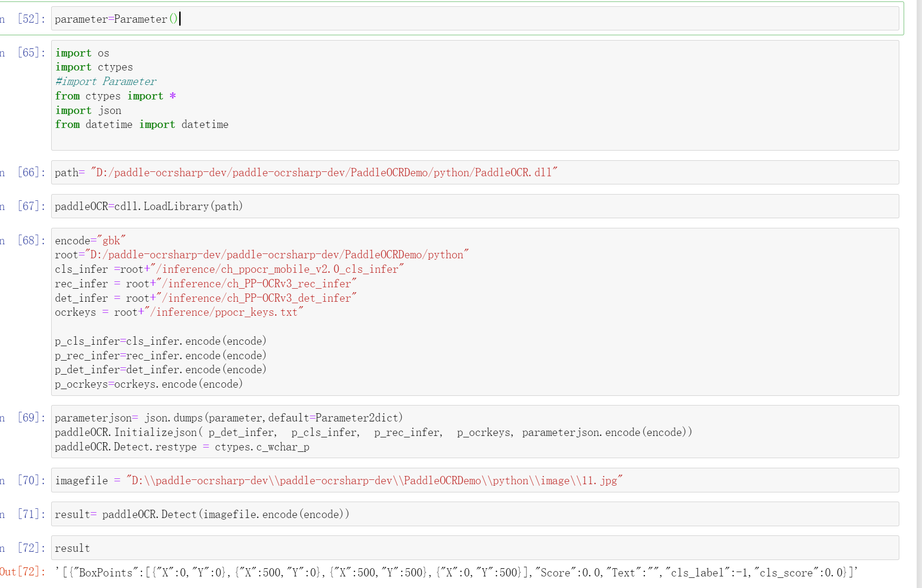Click the encode="gbk" line
922x588 pixels.
pyautogui.click(x=90, y=240)
